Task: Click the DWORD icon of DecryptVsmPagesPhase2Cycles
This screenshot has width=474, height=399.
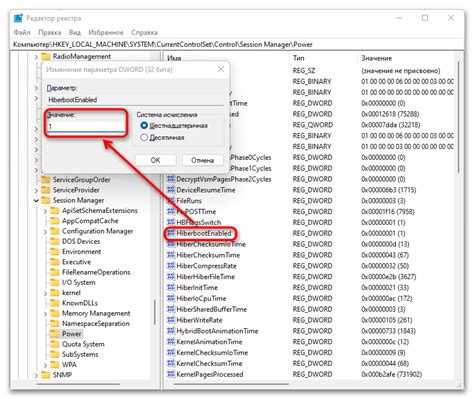Action: [171, 179]
